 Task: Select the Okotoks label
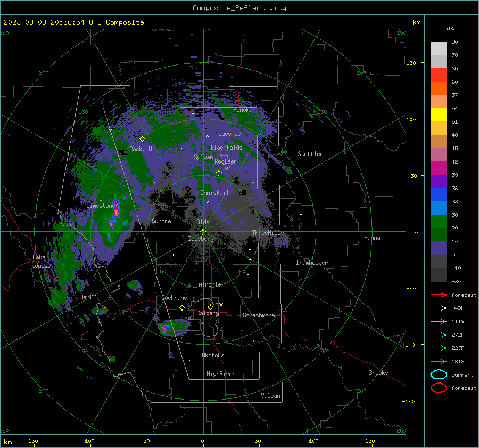coord(213,355)
